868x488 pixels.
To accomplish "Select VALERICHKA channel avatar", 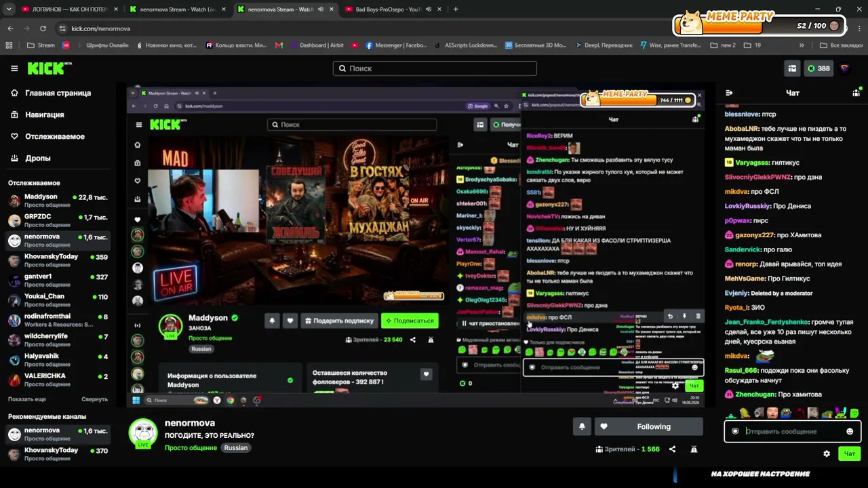I will pyautogui.click(x=14, y=380).
